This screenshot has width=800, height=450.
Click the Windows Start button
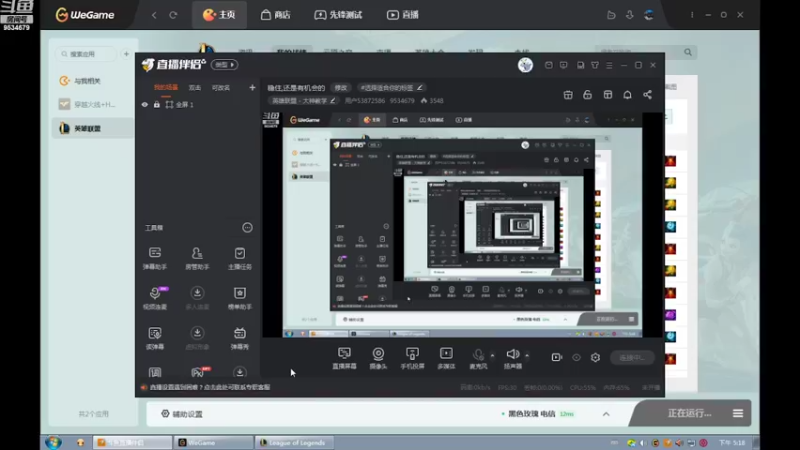click(x=53, y=442)
